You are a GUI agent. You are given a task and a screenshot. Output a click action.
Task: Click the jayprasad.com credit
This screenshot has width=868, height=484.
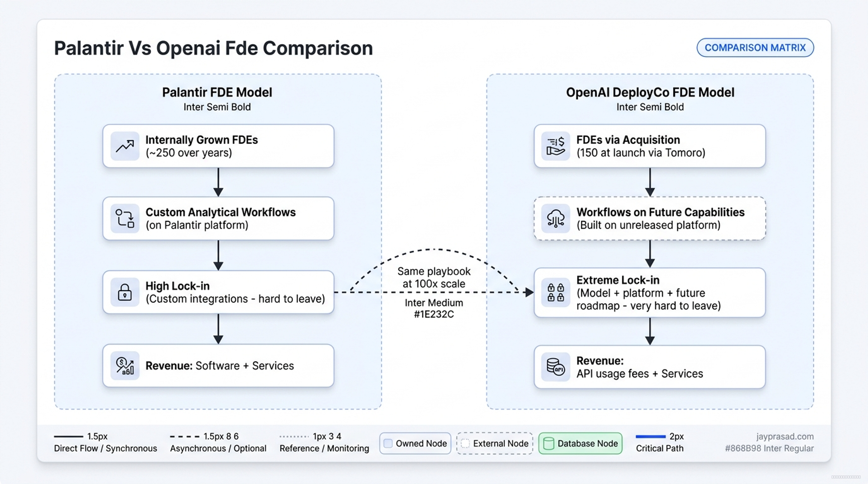tap(785, 437)
